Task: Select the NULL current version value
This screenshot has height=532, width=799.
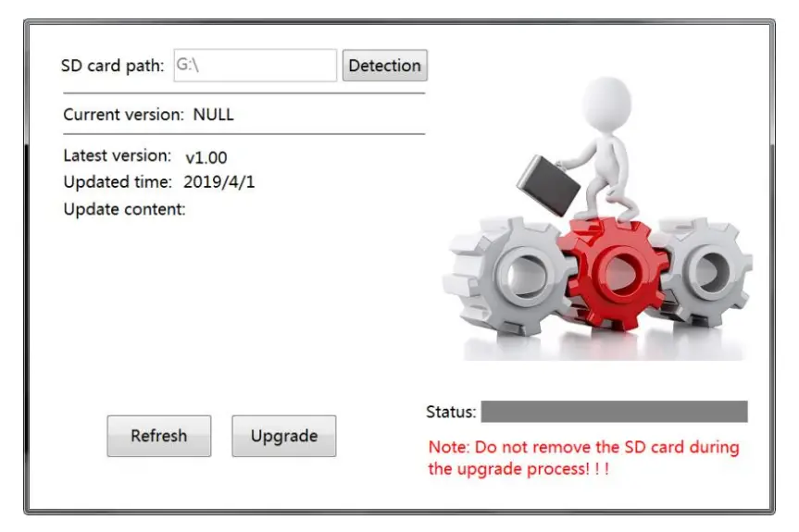Action: click(x=214, y=115)
